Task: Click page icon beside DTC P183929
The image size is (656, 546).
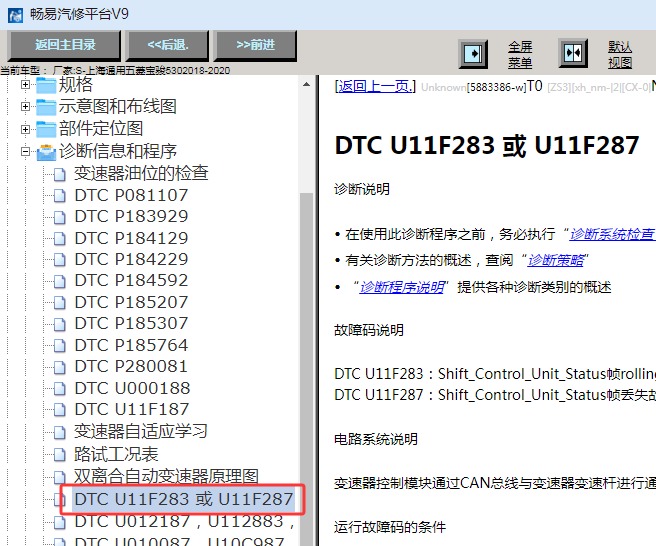Action: 59,217
